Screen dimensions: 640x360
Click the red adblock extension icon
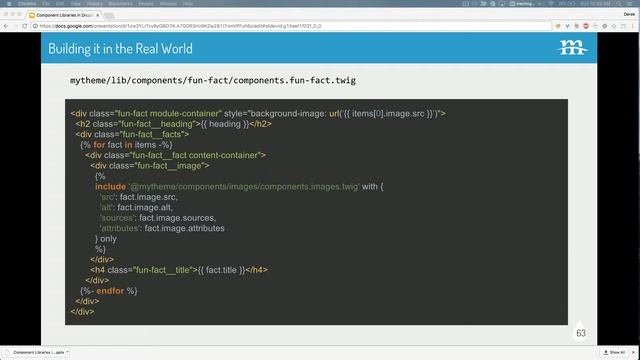coord(586,26)
